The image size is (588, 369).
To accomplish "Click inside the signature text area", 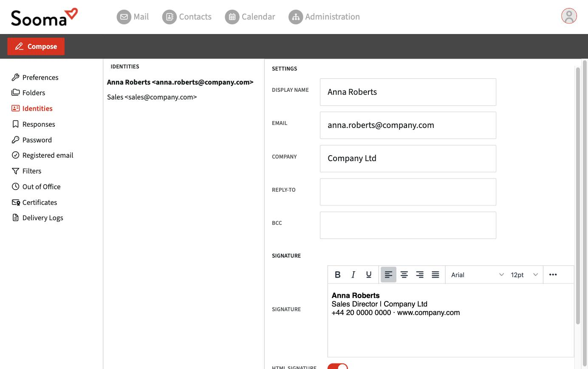I will point(451,320).
